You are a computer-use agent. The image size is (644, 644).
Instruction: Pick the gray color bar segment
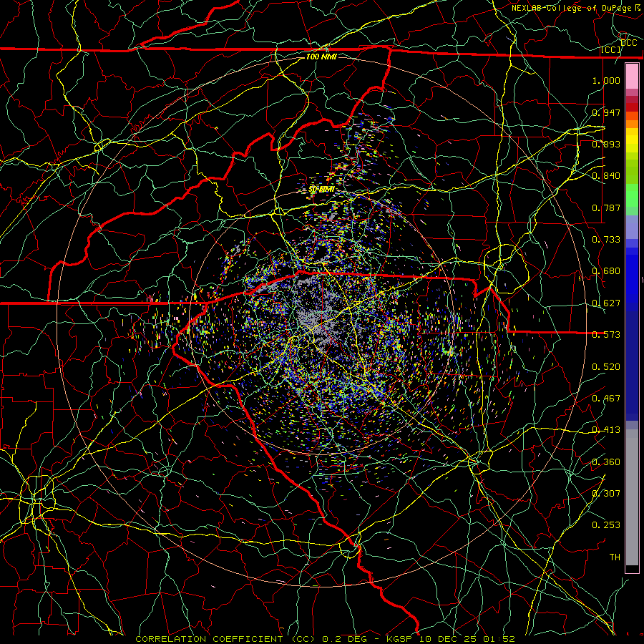[x=632, y=497]
